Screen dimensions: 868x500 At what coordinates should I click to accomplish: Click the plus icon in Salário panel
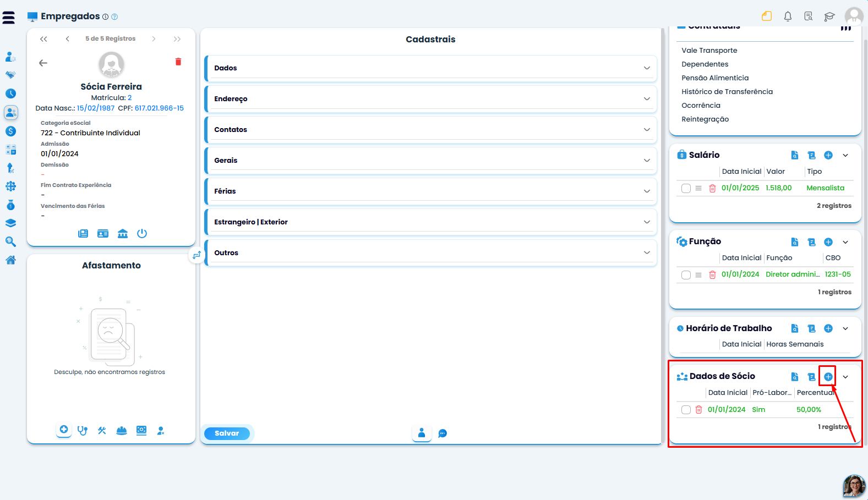pos(828,155)
